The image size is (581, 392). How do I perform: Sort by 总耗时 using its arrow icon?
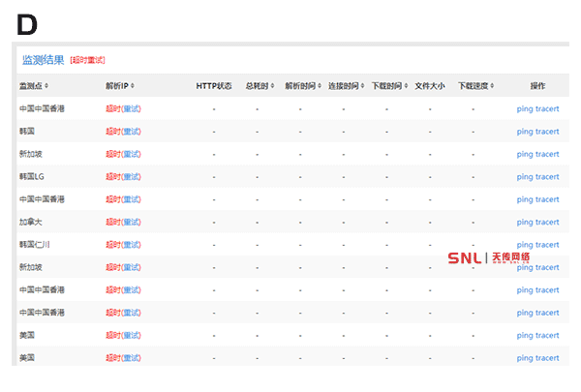click(x=272, y=86)
